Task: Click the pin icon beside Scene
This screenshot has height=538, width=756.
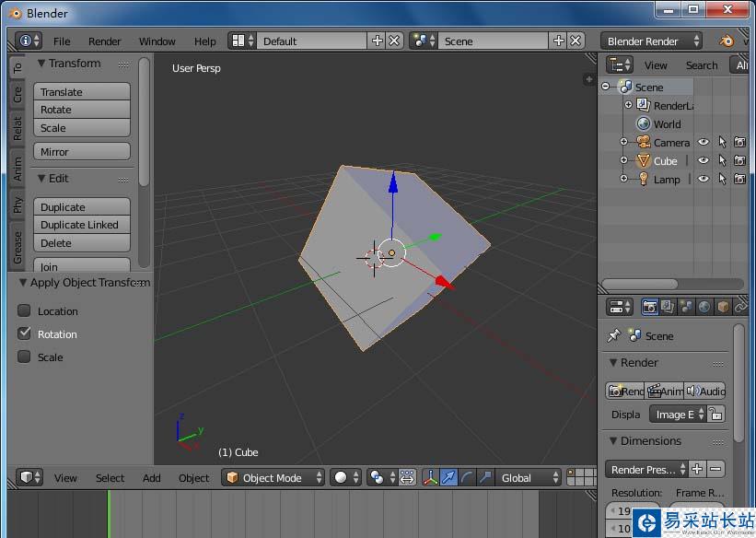Action: [614, 336]
